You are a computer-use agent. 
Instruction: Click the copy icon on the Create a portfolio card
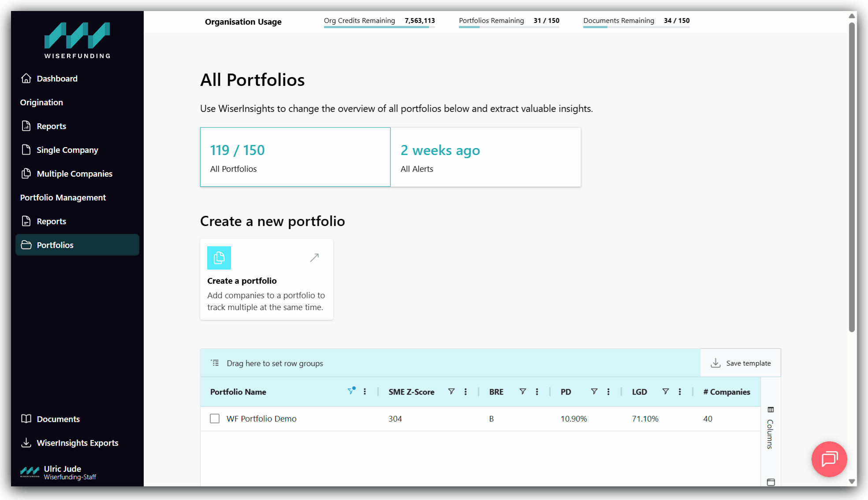point(219,258)
